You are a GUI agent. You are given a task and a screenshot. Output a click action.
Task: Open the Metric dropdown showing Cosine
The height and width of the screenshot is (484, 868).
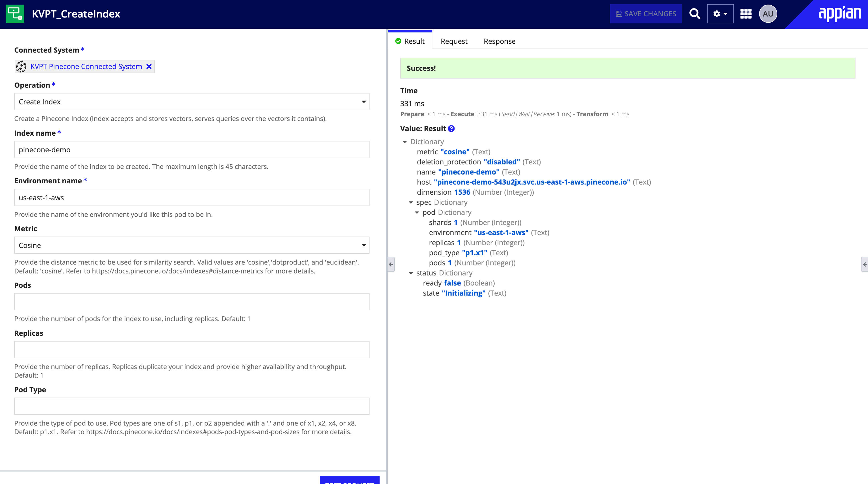[192, 245]
